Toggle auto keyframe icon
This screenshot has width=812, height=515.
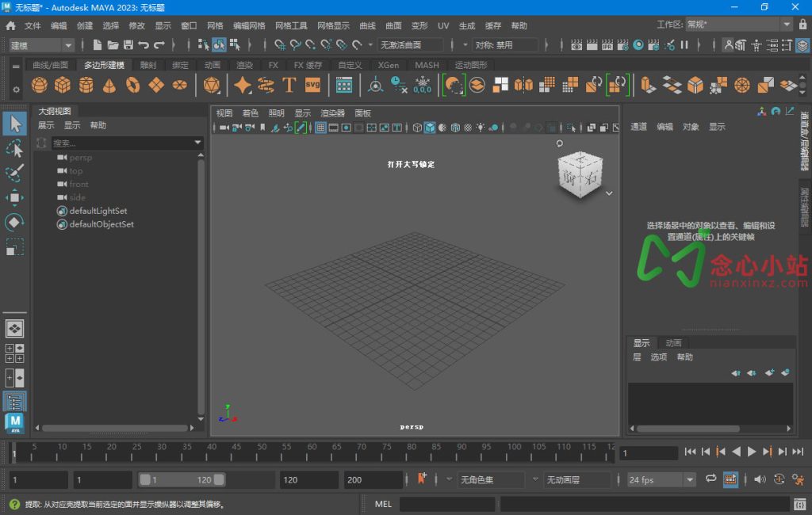point(779,479)
